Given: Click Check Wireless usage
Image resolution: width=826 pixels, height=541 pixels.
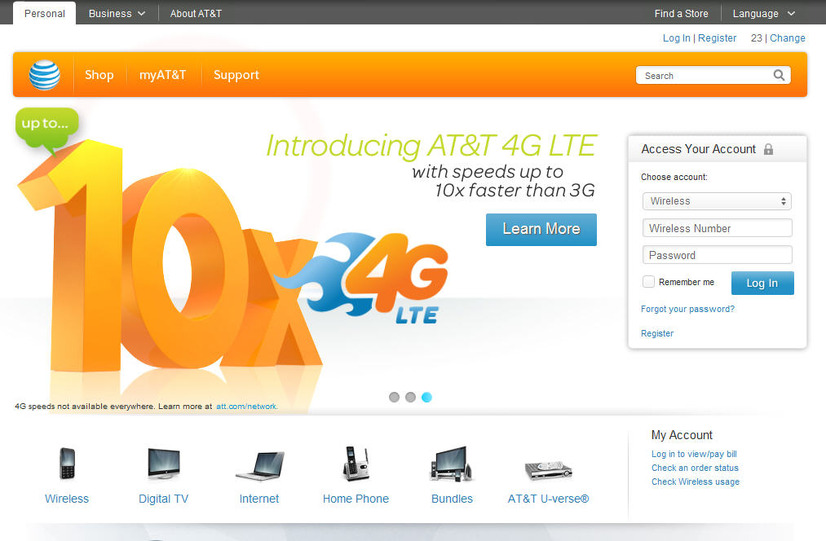Looking at the screenshot, I should [695, 481].
